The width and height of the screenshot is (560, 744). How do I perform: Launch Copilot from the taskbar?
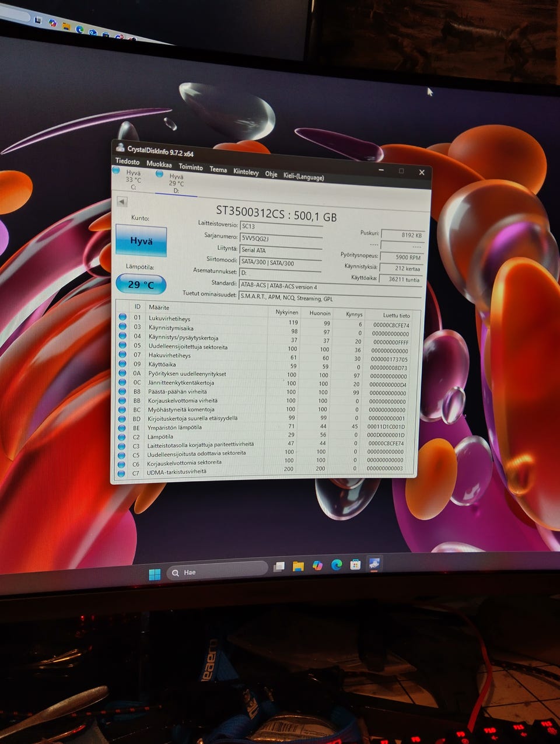click(x=317, y=565)
